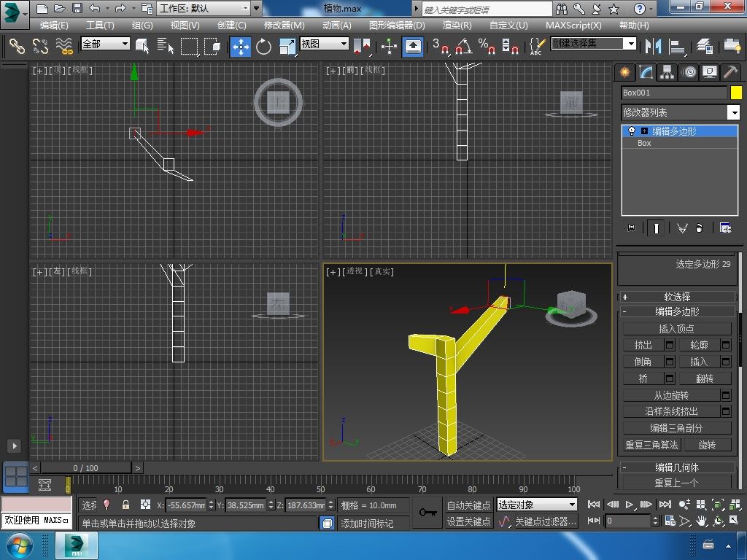Open the 创建选择集 dropdown
The width and height of the screenshot is (747, 560).
point(631,44)
